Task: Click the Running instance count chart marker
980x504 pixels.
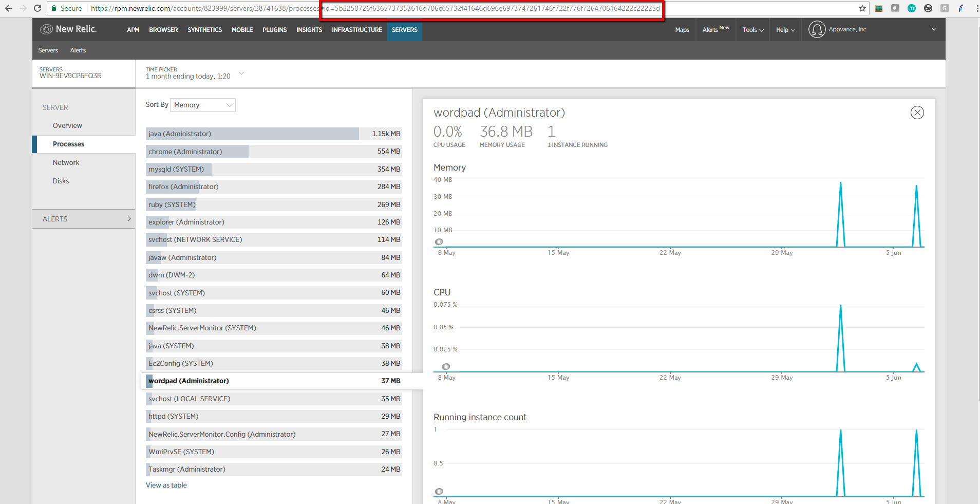Action: point(439,491)
